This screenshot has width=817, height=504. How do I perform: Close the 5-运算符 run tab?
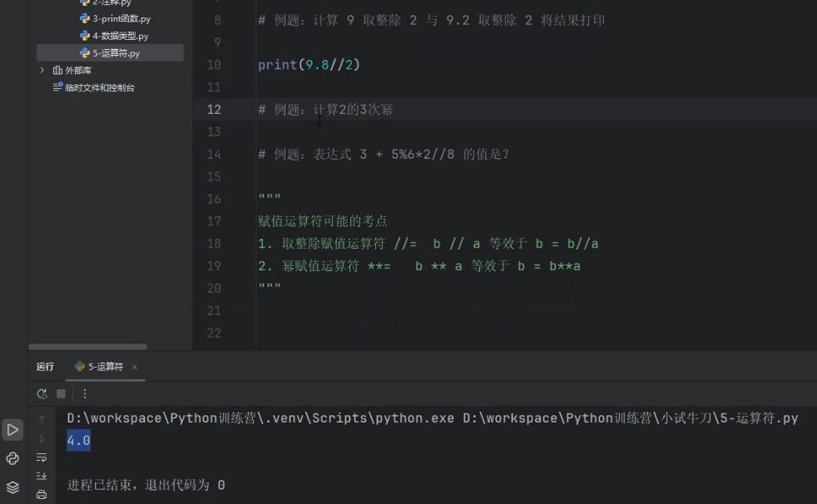(135, 367)
